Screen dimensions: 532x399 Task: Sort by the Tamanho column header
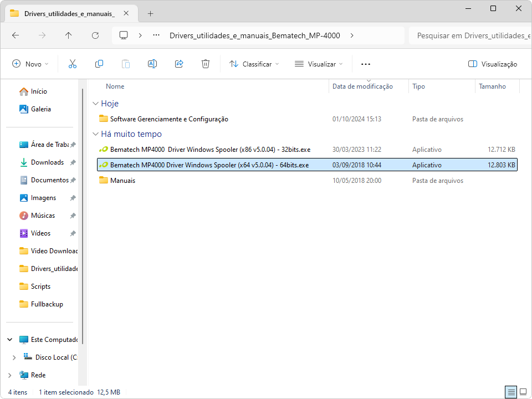pyautogui.click(x=492, y=86)
